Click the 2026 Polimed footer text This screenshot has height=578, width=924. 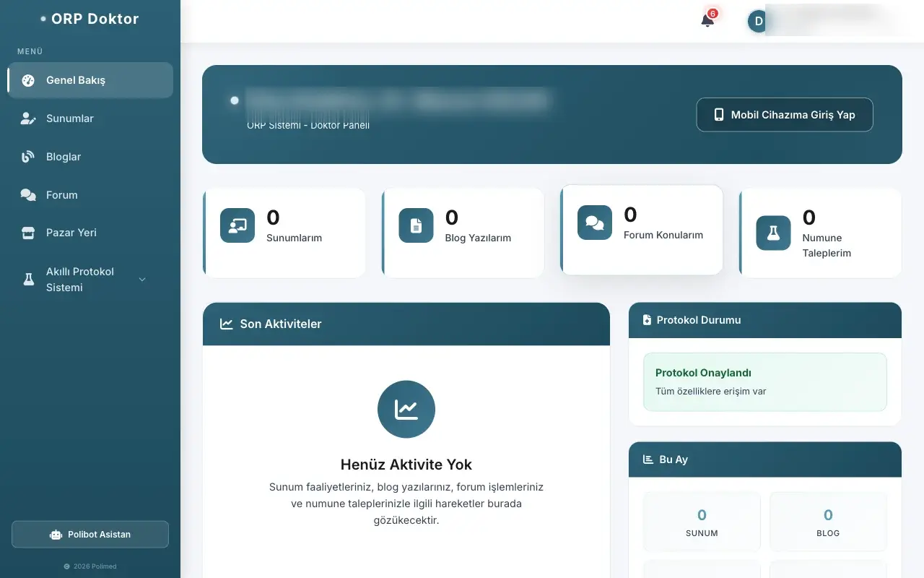click(95, 566)
